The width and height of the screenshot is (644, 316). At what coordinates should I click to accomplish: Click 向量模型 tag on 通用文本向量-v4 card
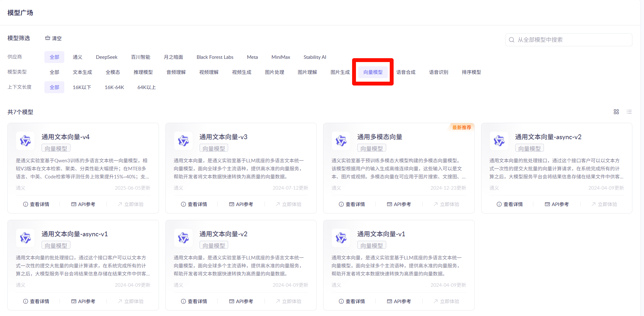[x=56, y=148]
